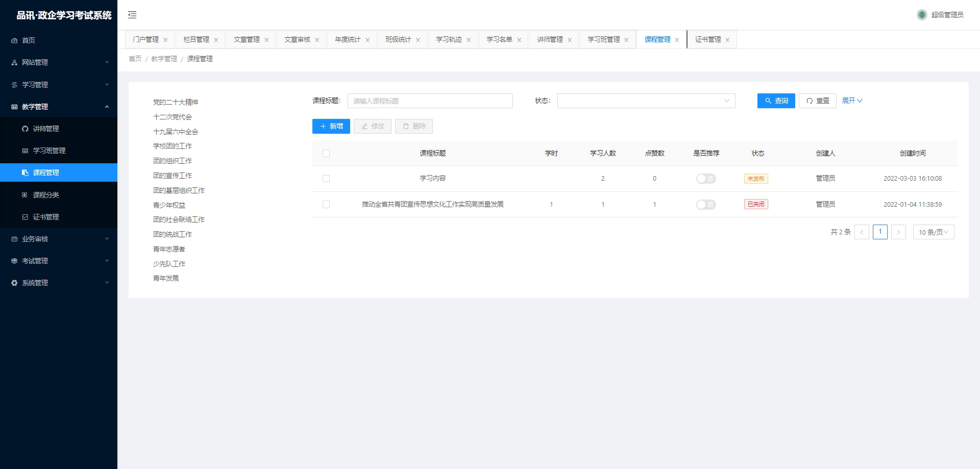The width and height of the screenshot is (980, 469).
Task: Select page 1 in pagination
Action: tap(880, 232)
